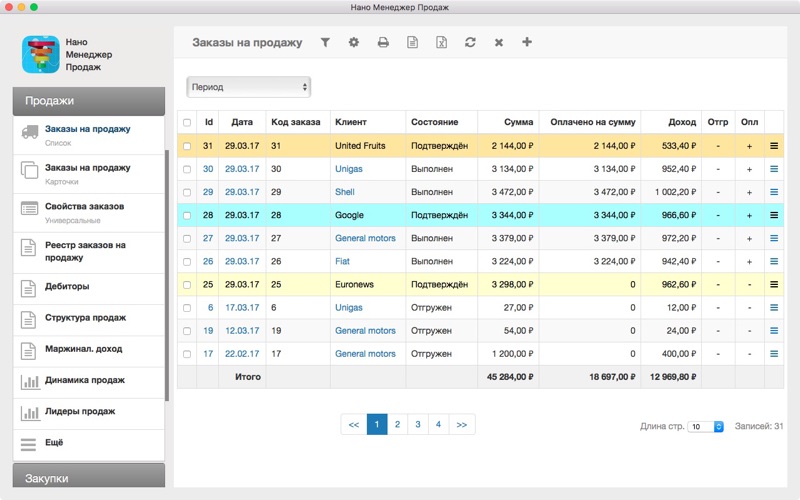Check the box for order 31 United Fruits
Image resolution: width=800 pixels, height=500 pixels.
(x=187, y=146)
